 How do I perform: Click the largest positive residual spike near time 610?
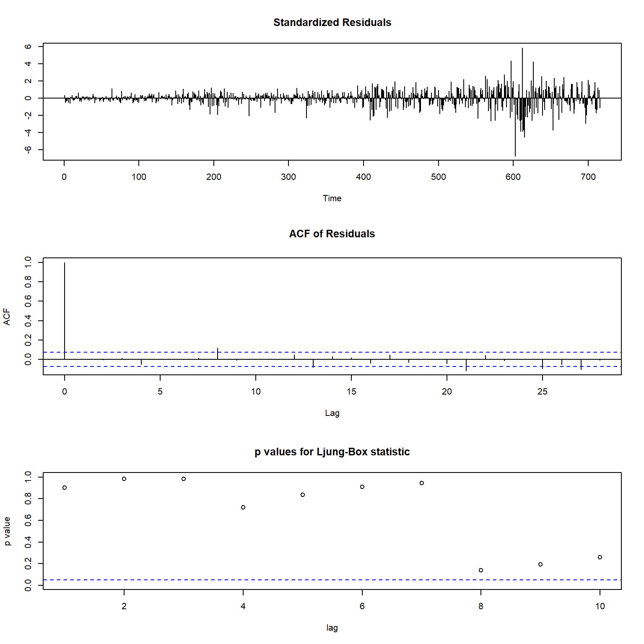pos(522,73)
